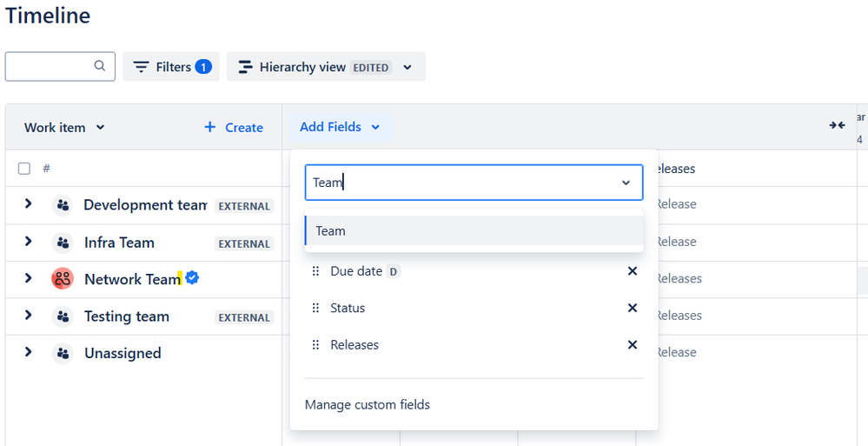The height and width of the screenshot is (446, 868).
Task: Toggle the select-all checkbox in header
Action: tap(24, 169)
